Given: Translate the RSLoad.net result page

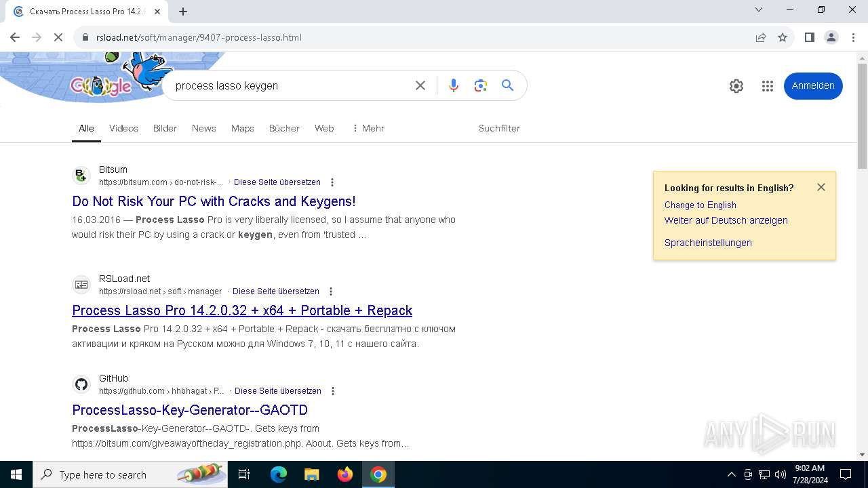Looking at the screenshot, I should [x=276, y=291].
